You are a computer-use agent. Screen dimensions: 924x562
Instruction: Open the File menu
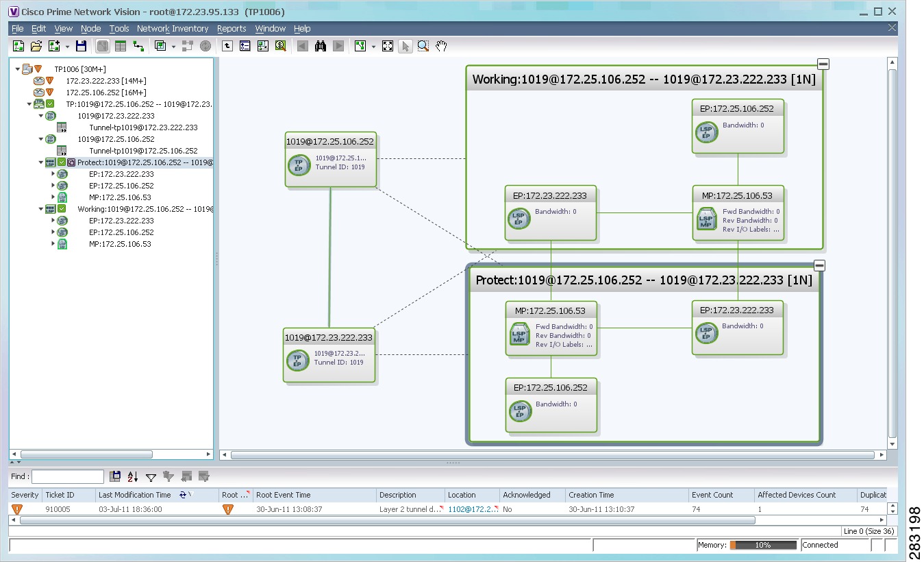point(18,29)
